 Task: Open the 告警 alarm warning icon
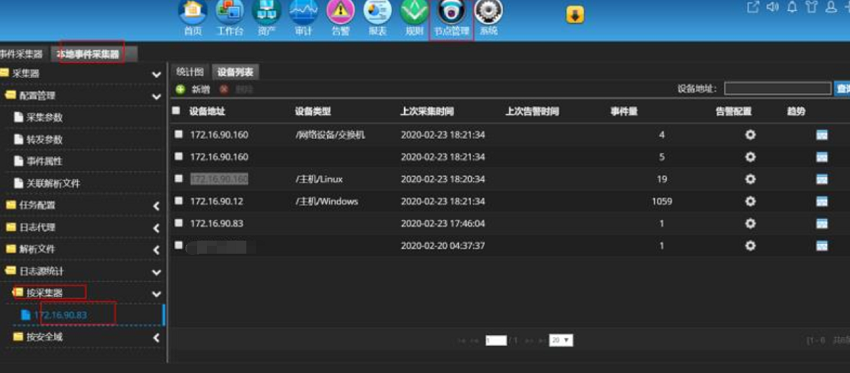pyautogui.click(x=340, y=12)
